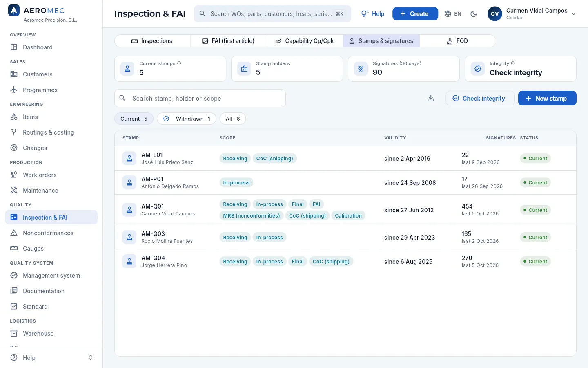Click the stamp, holder or scope search field
The width and height of the screenshot is (588, 368).
tap(200, 98)
